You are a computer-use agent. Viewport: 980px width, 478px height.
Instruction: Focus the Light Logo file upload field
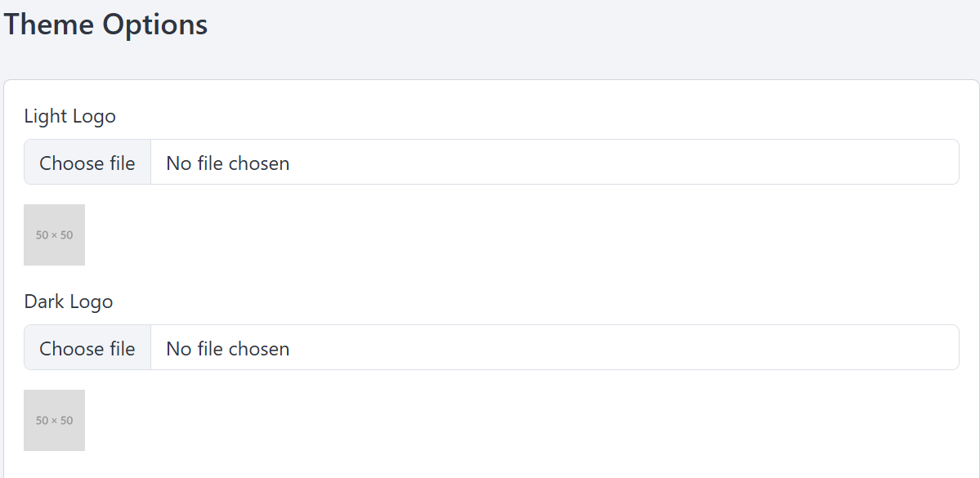coord(491,162)
